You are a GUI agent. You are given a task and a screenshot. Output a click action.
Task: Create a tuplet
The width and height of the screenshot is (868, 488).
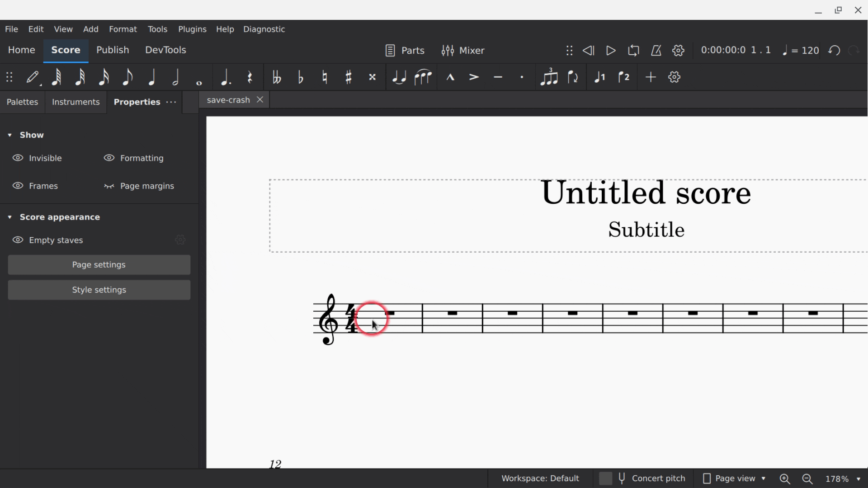click(549, 77)
